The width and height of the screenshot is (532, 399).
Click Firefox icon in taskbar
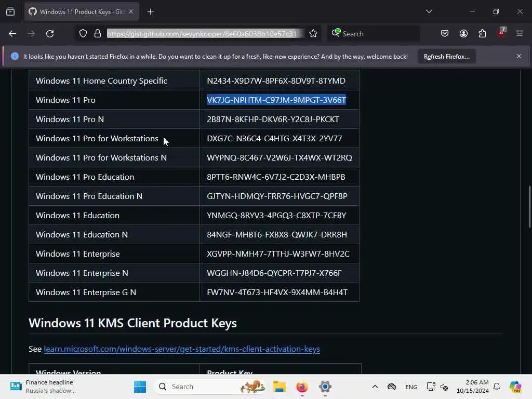(x=302, y=387)
